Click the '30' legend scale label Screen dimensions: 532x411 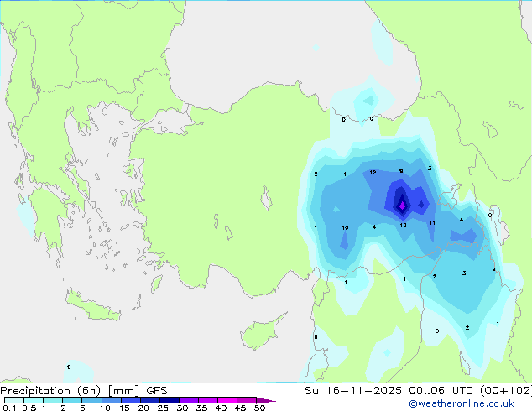click(182, 408)
